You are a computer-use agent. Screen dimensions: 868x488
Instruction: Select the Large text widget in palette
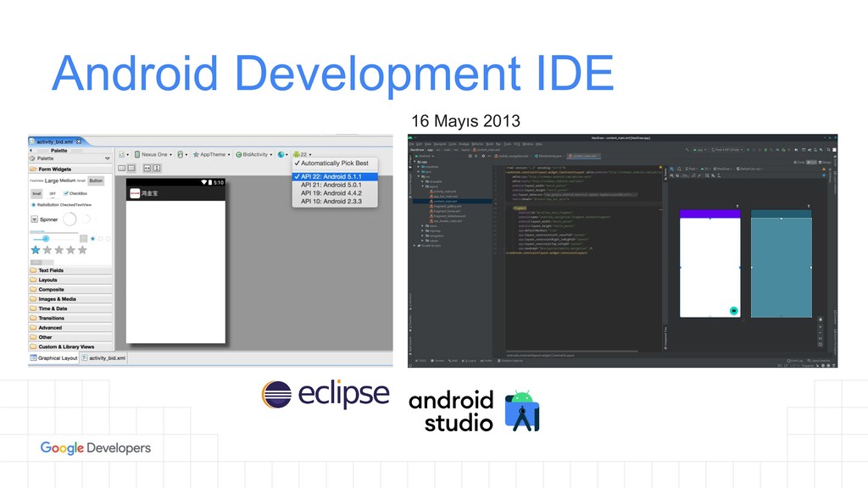(x=52, y=180)
